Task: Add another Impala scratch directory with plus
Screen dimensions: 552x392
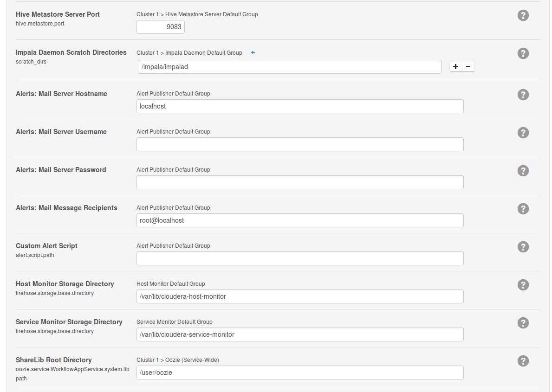Action: coord(456,67)
